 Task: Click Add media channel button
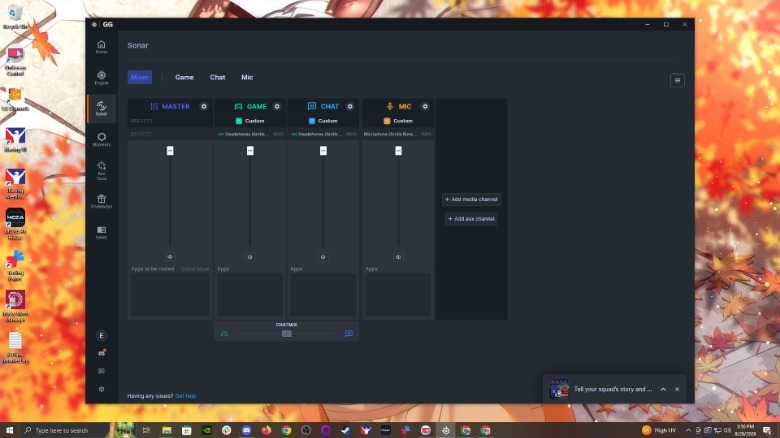471,199
